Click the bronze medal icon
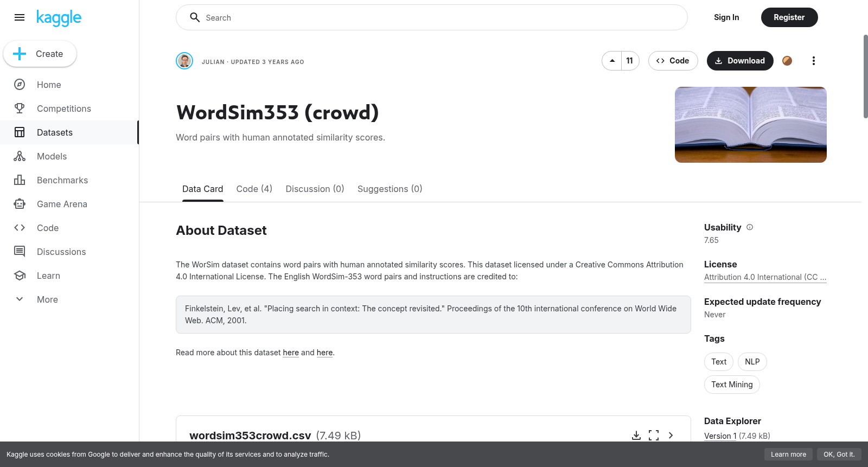The height and width of the screenshot is (467, 868). 787,61
